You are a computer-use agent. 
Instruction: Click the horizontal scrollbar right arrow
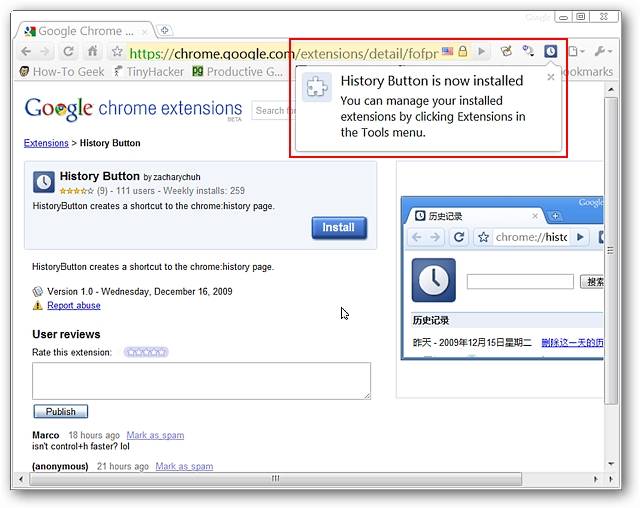tap(596, 479)
